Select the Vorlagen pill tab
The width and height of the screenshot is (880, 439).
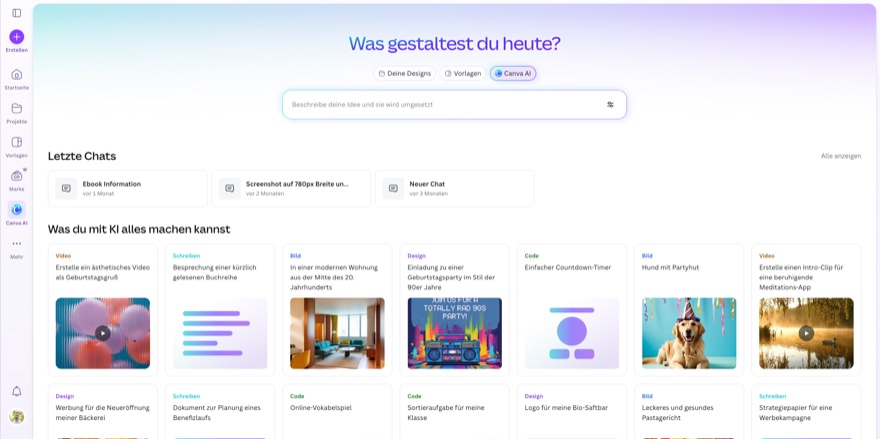point(463,74)
